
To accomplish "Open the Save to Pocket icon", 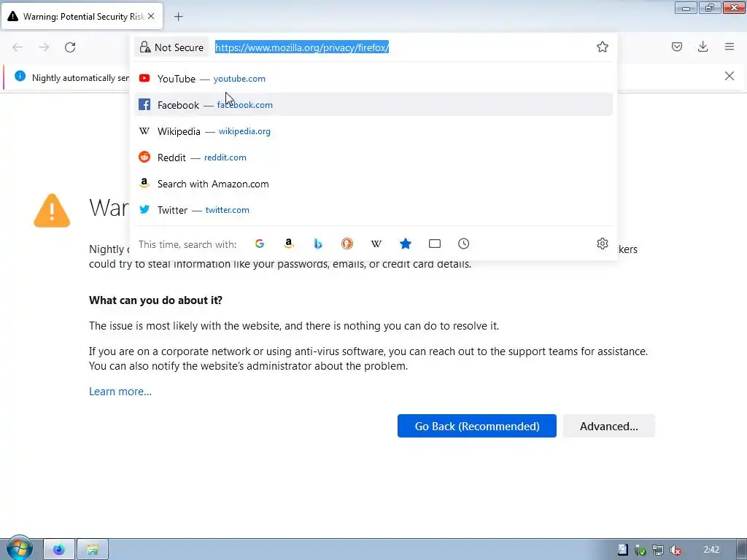I will click(x=676, y=47).
